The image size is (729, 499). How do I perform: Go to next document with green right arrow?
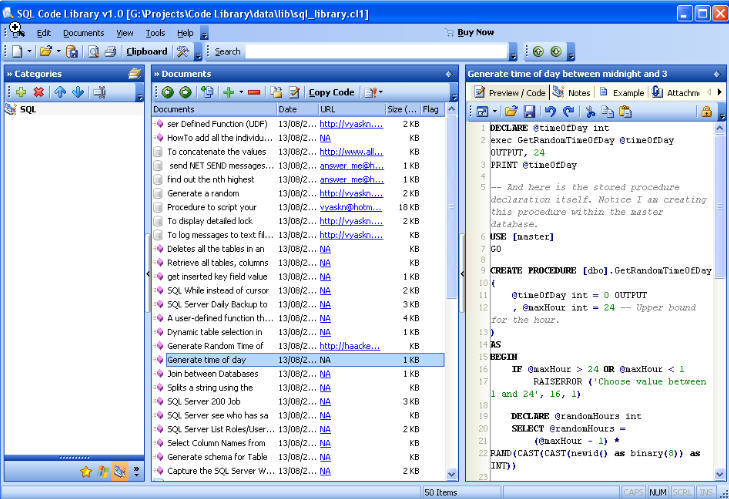tap(186, 93)
